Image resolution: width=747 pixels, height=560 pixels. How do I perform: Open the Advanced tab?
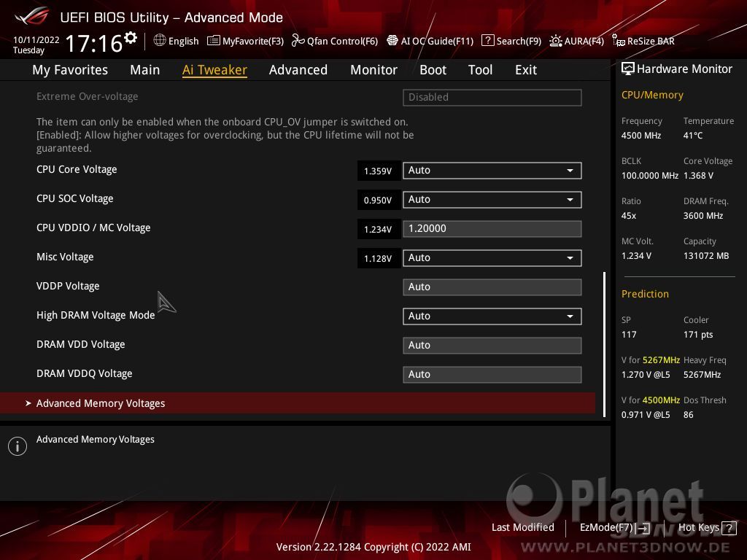[298, 70]
